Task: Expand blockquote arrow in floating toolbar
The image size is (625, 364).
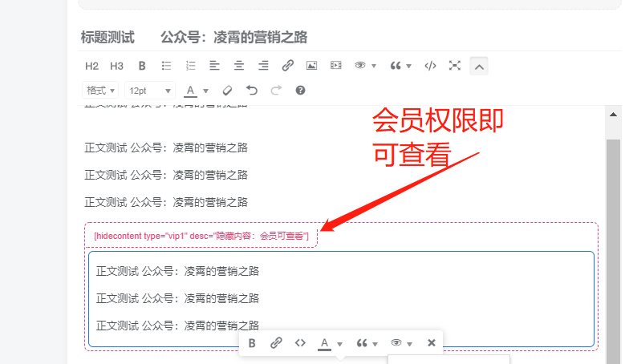Action: pos(375,344)
